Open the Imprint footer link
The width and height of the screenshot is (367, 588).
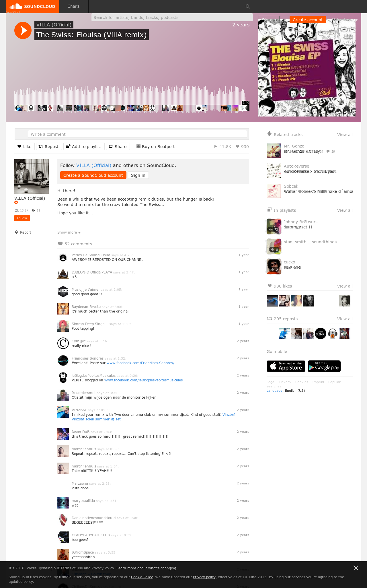tap(318, 382)
